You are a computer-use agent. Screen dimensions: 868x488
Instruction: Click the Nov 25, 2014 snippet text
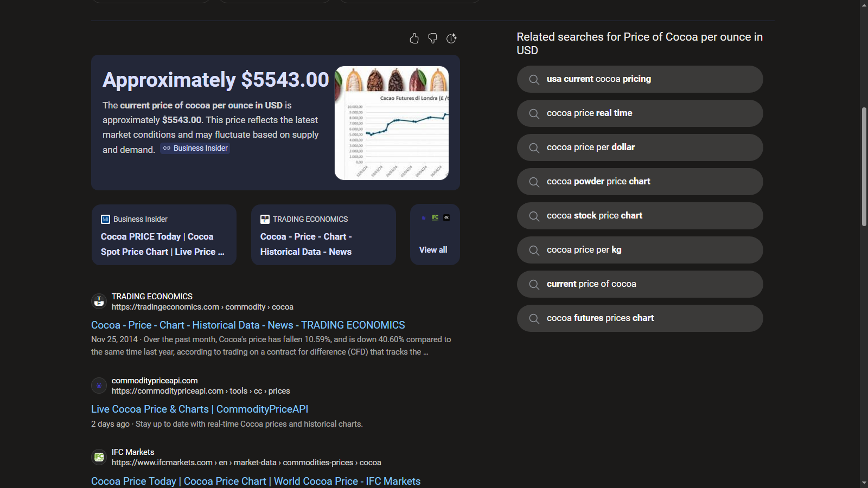click(271, 345)
